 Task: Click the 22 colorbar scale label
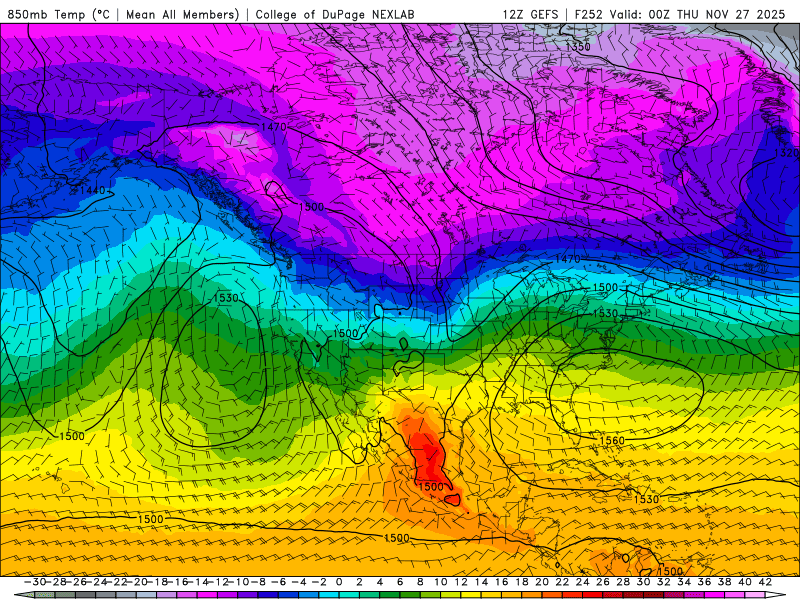click(562, 582)
